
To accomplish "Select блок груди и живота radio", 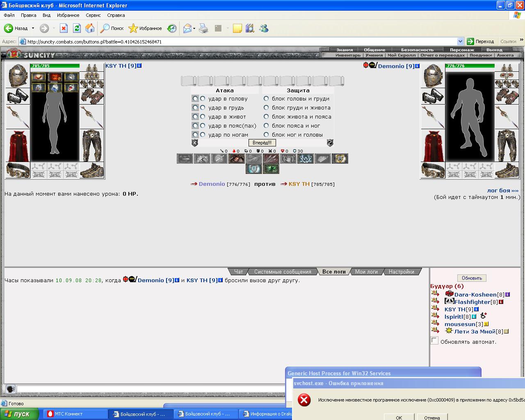I will coord(266,107).
